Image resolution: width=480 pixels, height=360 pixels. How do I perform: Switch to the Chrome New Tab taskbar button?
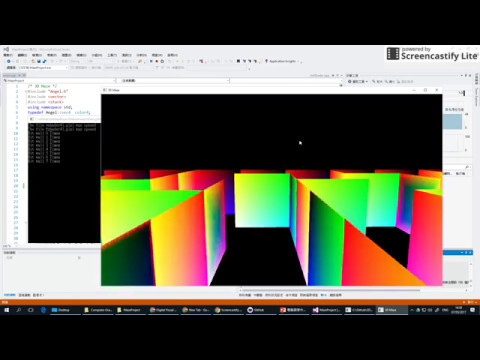[x=196, y=310]
